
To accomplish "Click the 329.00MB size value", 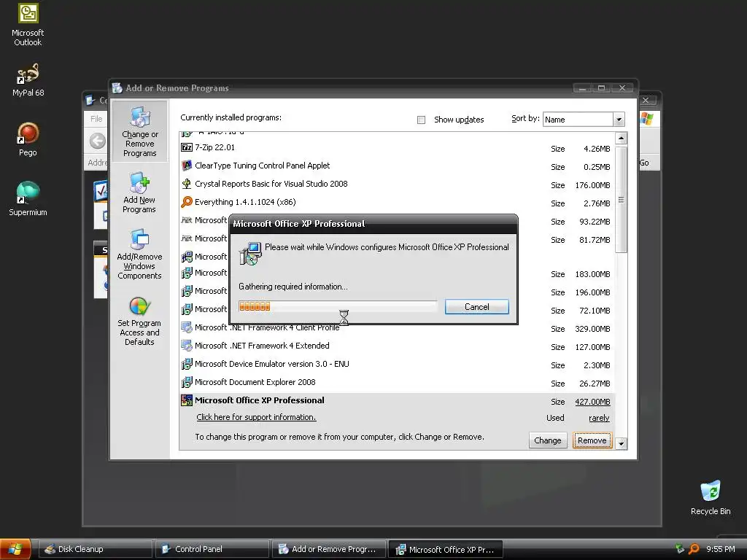I will 592,329.
